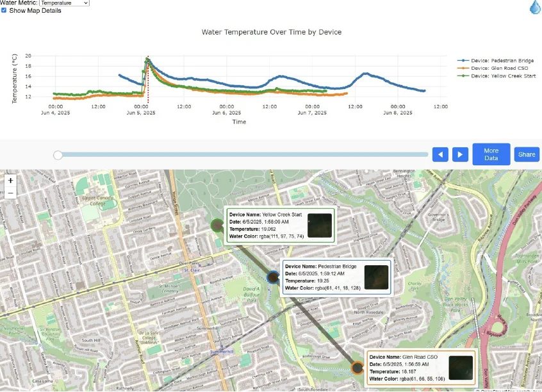
Task: Open Pedestrian Bridge water photo thumbnail
Action: 376,277
